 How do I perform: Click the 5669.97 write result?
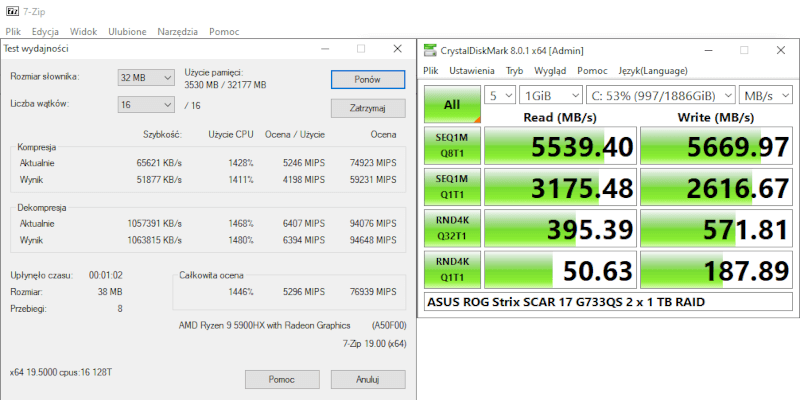pos(716,146)
